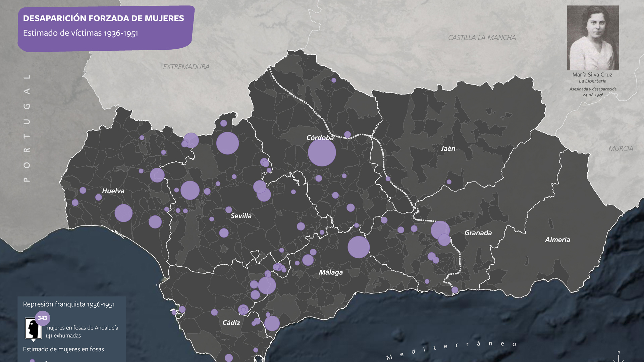The width and height of the screenshot is (644, 362).
Task: Click the Sevilla province label
Action: coord(241,216)
